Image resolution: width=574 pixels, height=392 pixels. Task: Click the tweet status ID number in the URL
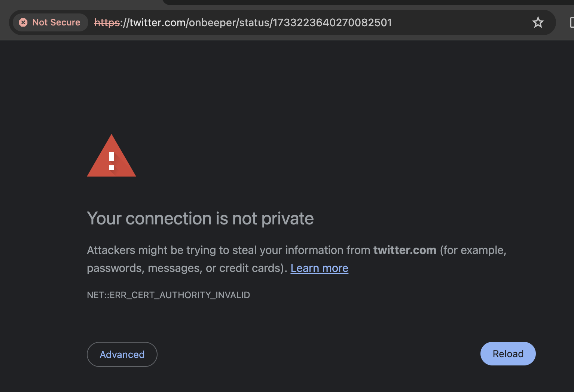click(332, 22)
